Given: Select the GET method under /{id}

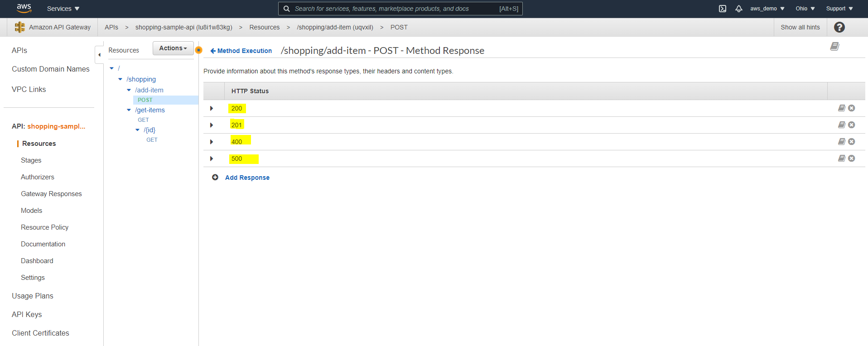Looking at the screenshot, I should tap(152, 140).
